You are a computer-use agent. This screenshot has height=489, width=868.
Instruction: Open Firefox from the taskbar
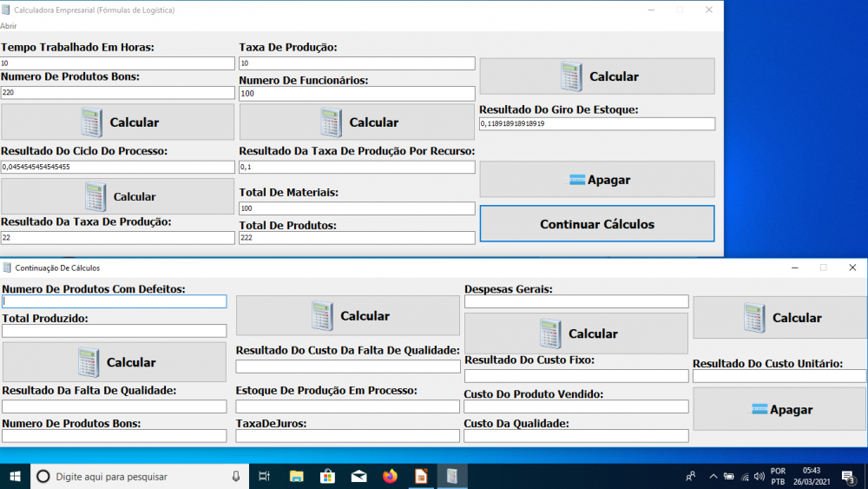coord(390,476)
